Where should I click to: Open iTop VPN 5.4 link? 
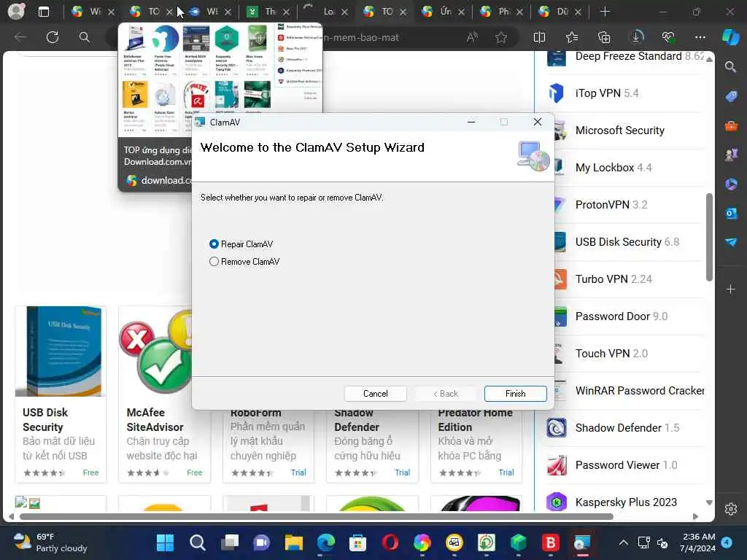pos(606,93)
